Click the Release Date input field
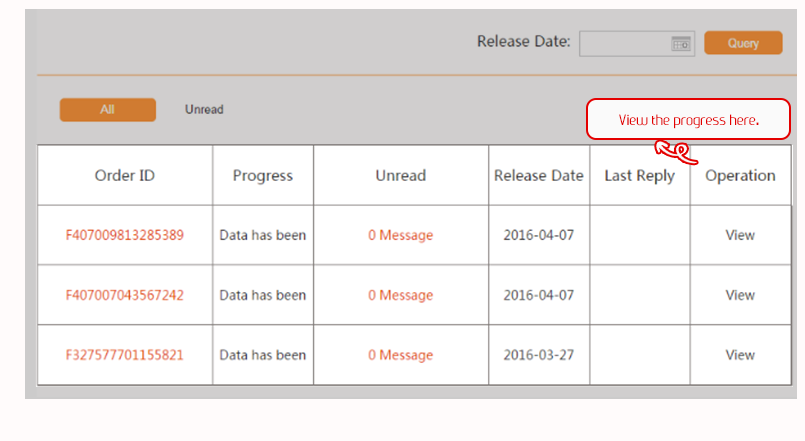805x441 pixels. 624,43
